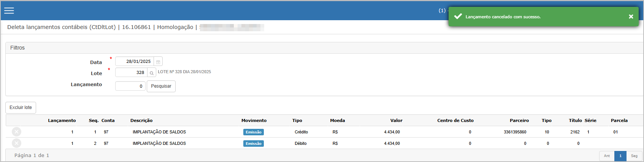
Task: Delete the second entry row with Débito
Action: click(x=16, y=143)
